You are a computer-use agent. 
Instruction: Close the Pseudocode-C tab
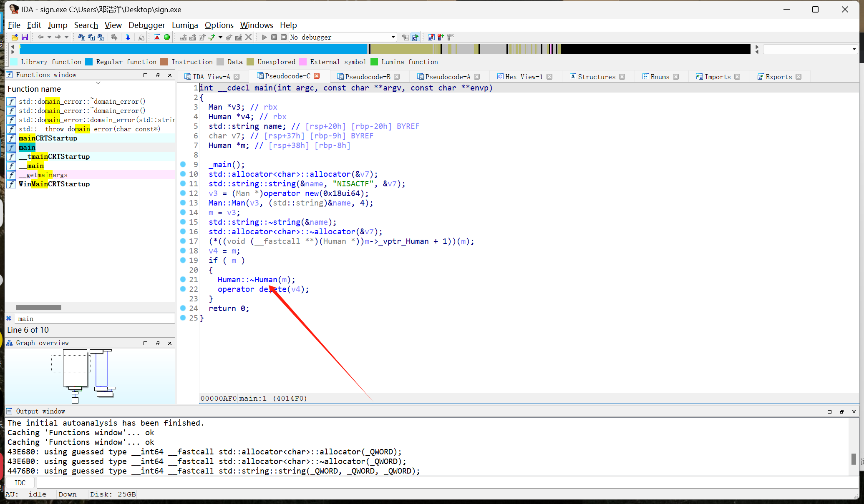[x=317, y=76]
